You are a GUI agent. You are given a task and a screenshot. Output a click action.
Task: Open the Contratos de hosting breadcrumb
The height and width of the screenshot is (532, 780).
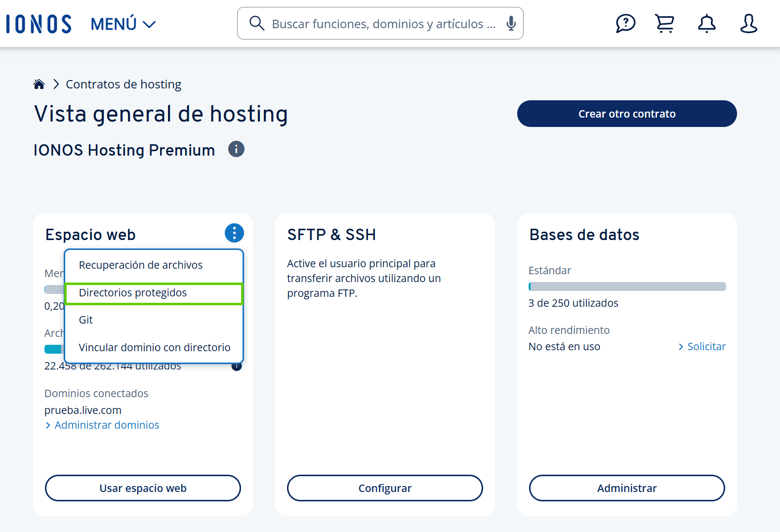coord(123,84)
